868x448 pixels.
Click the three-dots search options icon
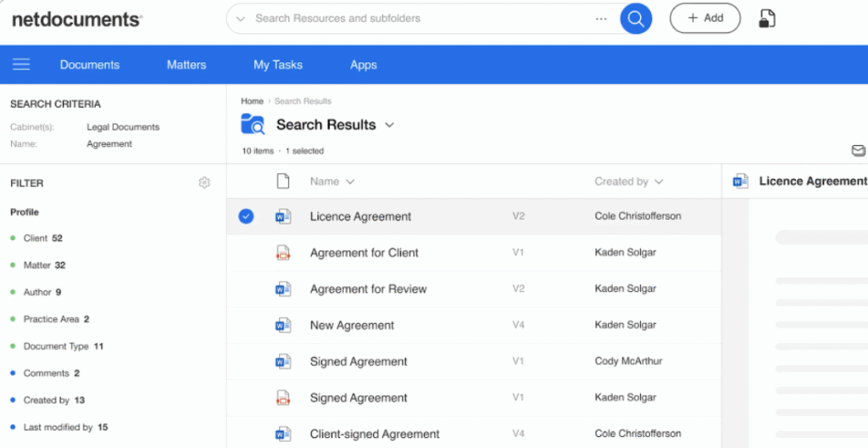[x=601, y=19]
